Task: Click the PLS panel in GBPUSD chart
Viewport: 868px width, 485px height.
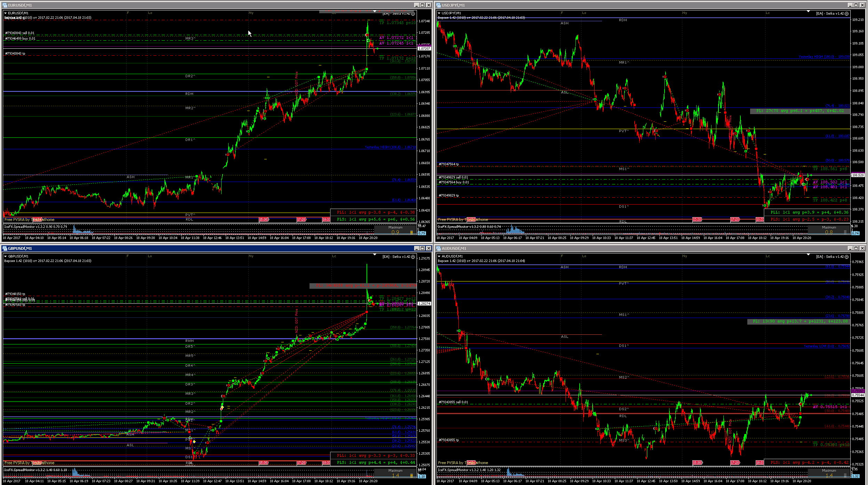Action: pos(373,462)
